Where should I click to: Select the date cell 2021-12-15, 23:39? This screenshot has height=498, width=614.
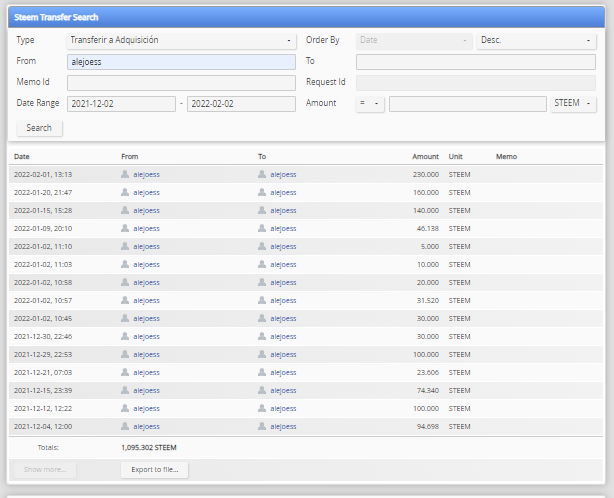pos(43,391)
